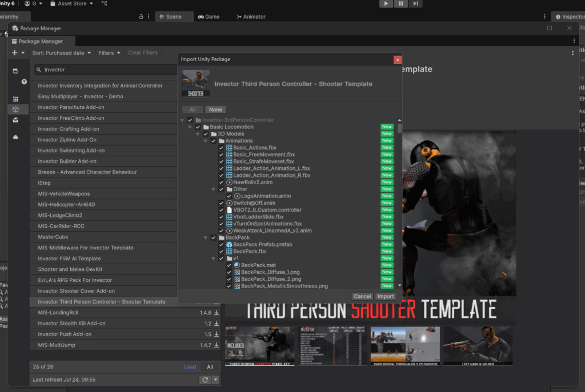Click download icon for MIS-MultiJump
Viewport: 585px width, 392px height.
pos(217,345)
